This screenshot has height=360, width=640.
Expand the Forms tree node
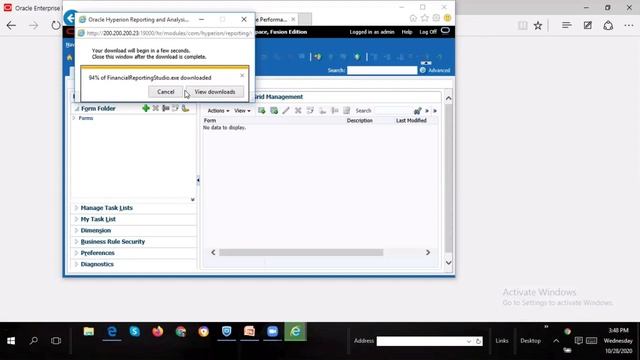point(74,118)
